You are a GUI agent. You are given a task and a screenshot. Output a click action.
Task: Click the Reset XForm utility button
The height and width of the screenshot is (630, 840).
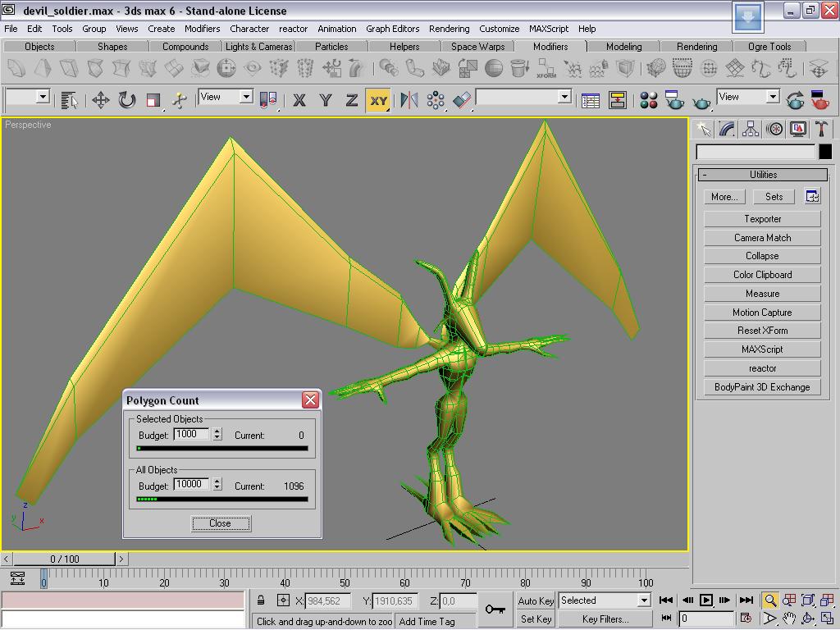pyautogui.click(x=762, y=331)
